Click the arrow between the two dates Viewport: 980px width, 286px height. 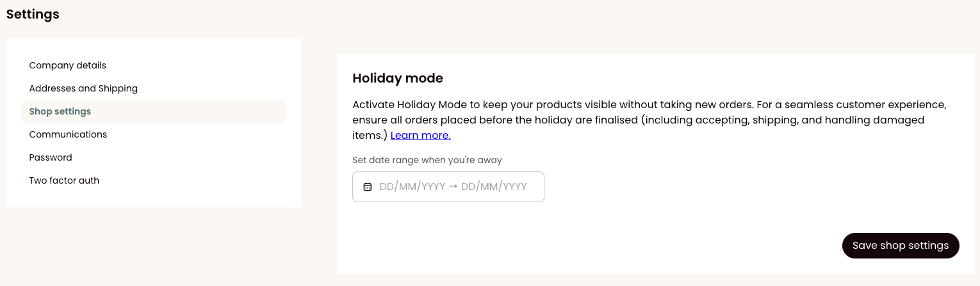coord(453,187)
